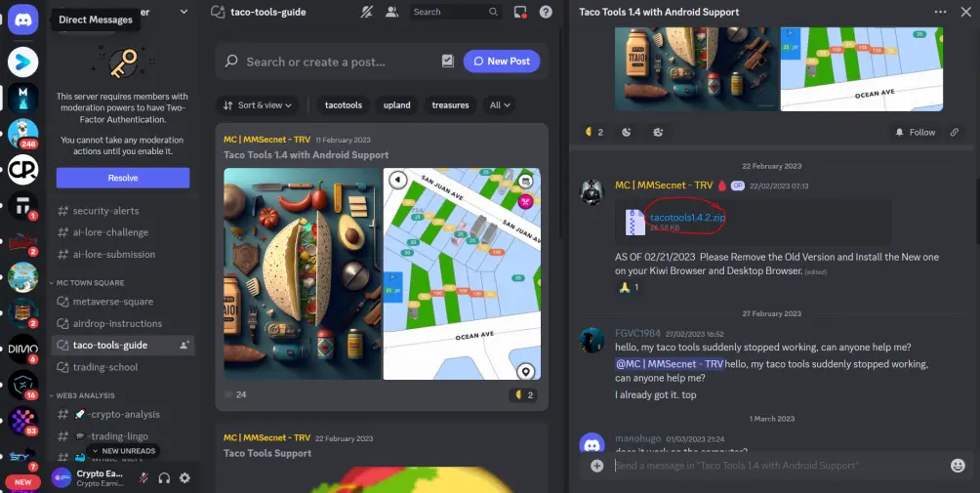Viewport: 980px width, 493px height.
Task: Filter posts by treasures tag
Action: pos(450,105)
